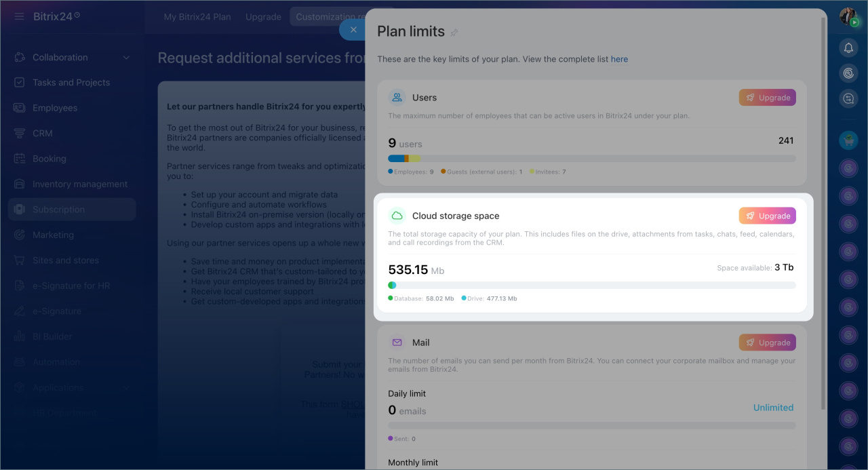The width and height of the screenshot is (868, 470).
Task: Click the cloud storage usage progress bar
Action: [x=591, y=286]
